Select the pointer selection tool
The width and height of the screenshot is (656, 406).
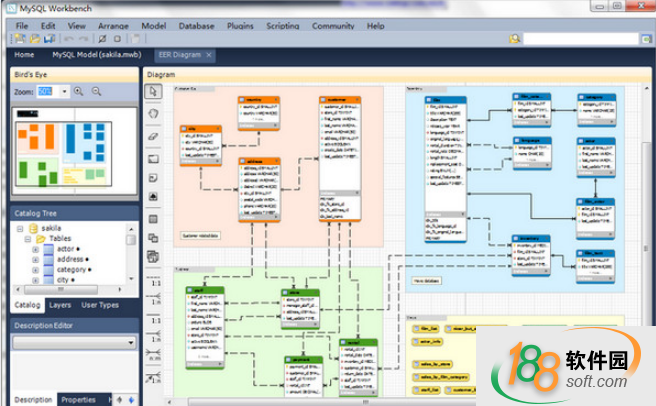(154, 92)
